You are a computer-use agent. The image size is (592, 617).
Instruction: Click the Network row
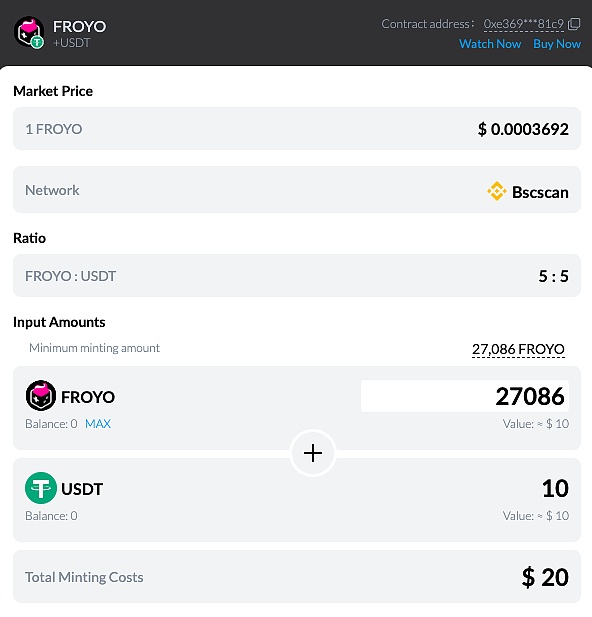(x=297, y=190)
